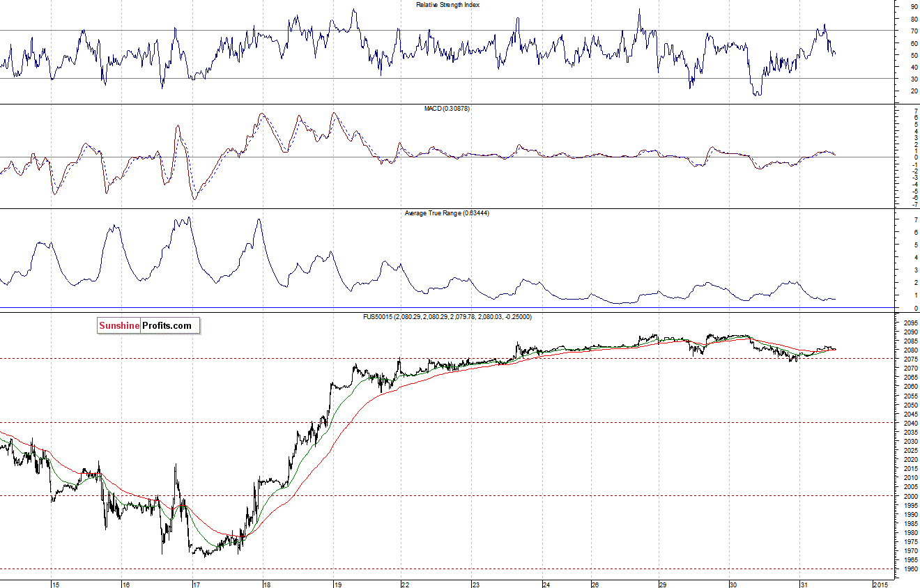This screenshot has width=920, height=588.
Task: Click the SunshineProfits.com logo on the chart
Action: point(148,325)
